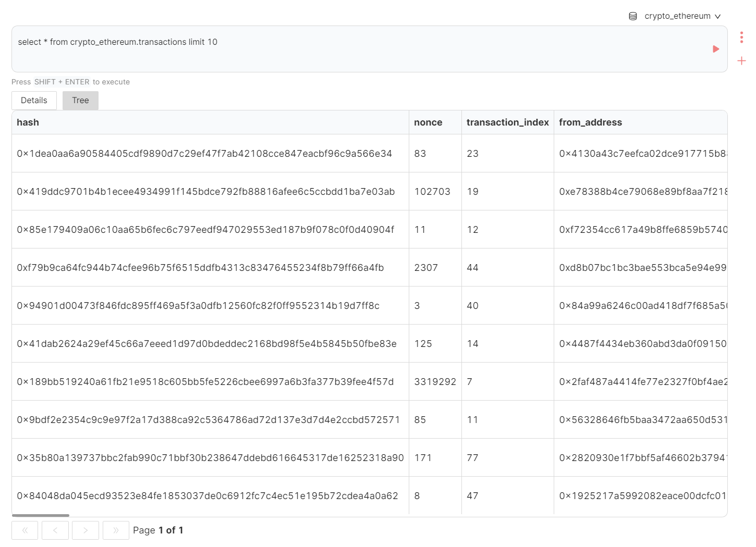The image size is (756, 547).
Task: Switch to the Details tab
Action: click(x=34, y=101)
